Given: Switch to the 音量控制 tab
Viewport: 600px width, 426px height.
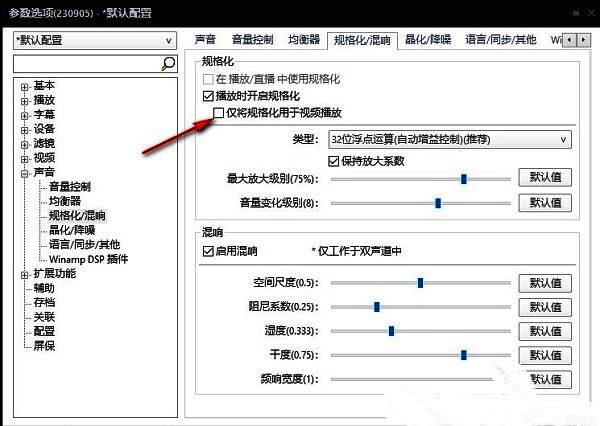Looking at the screenshot, I should click(253, 40).
